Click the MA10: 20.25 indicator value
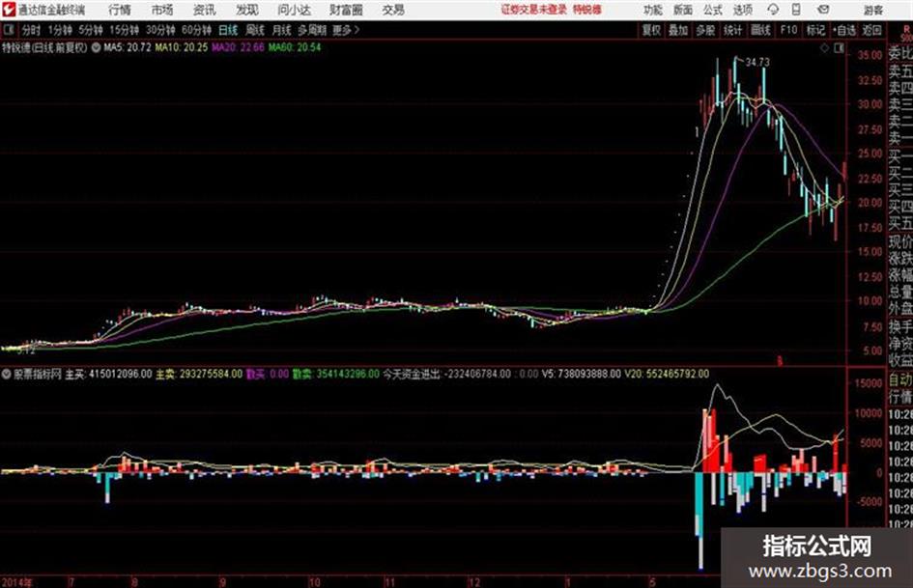 (x=181, y=47)
